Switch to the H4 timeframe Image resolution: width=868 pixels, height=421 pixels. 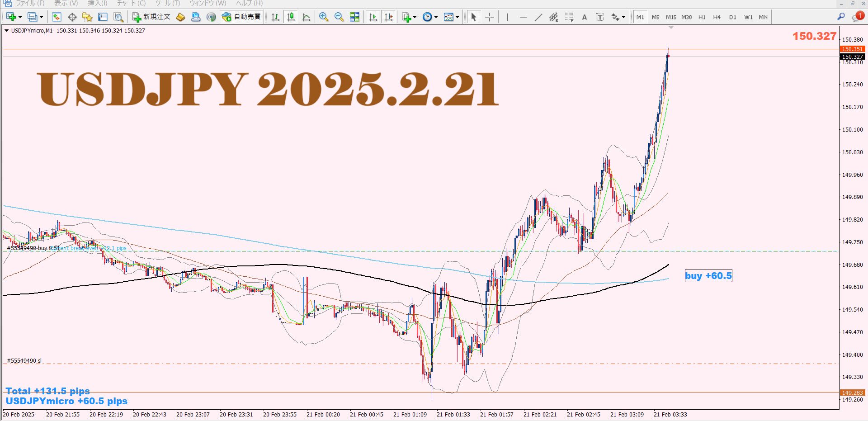(x=717, y=17)
